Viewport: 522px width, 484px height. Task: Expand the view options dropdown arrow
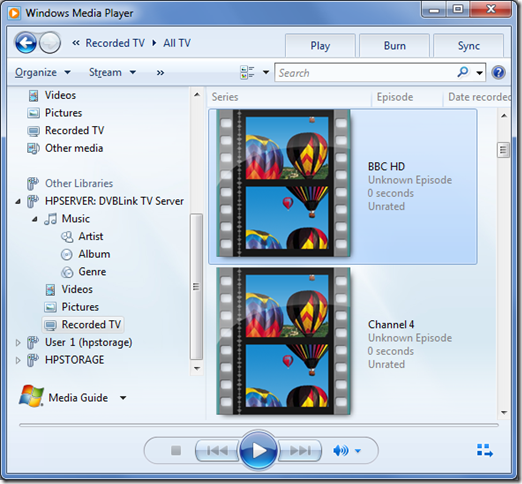coord(266,72)
